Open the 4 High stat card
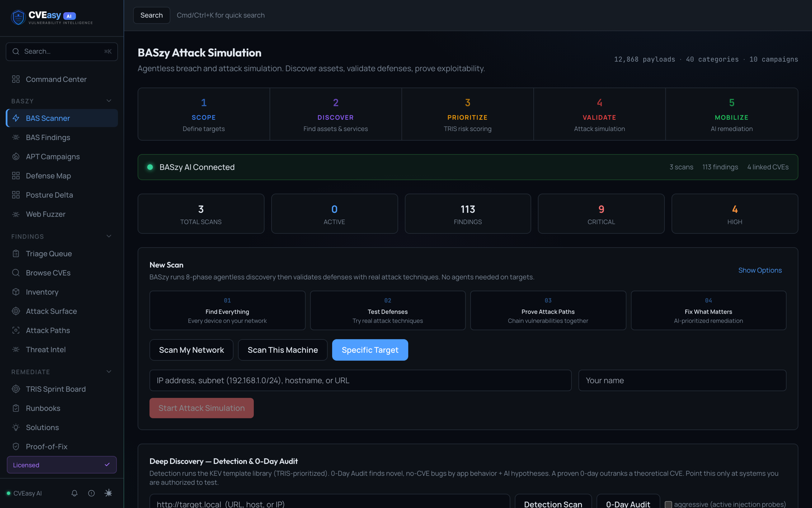Image resolution: width=812 pixels, height=508 pixels. tap(735, 214)
